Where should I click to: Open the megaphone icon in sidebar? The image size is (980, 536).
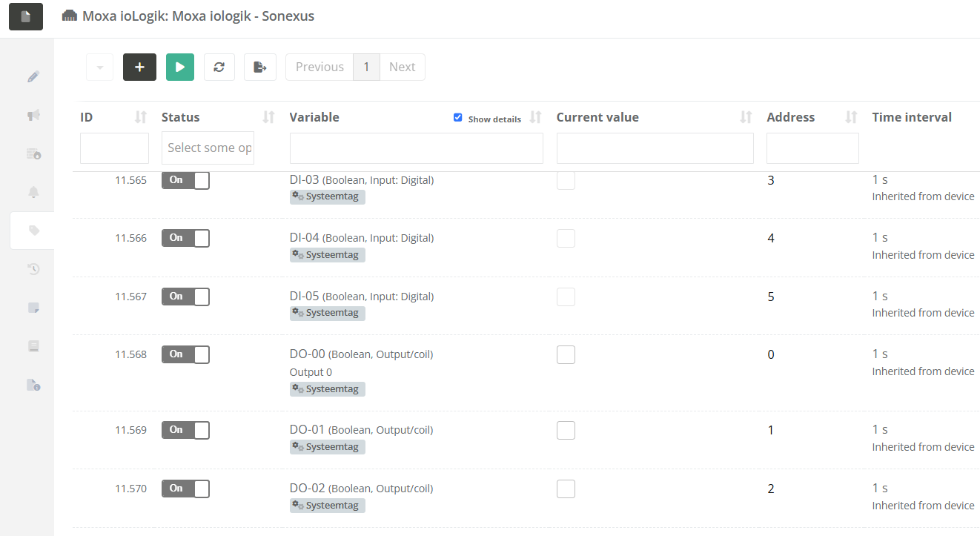click(x=33, y=115)
